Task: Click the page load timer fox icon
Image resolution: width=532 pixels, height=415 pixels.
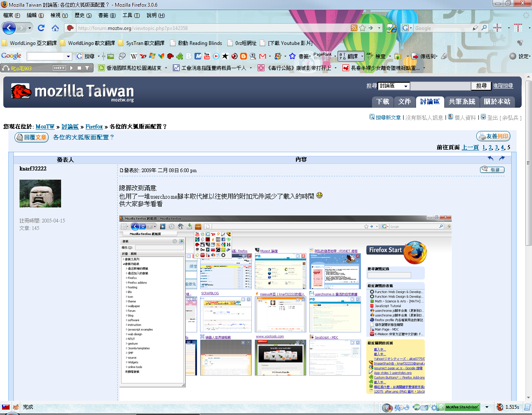Action: coord(500,407)
